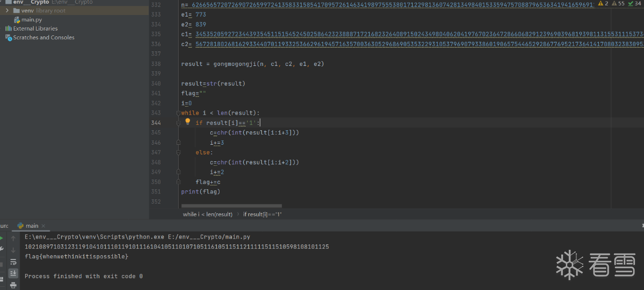Click the stop process button
This screenshot has height=290, width=644.
(2, 264)
